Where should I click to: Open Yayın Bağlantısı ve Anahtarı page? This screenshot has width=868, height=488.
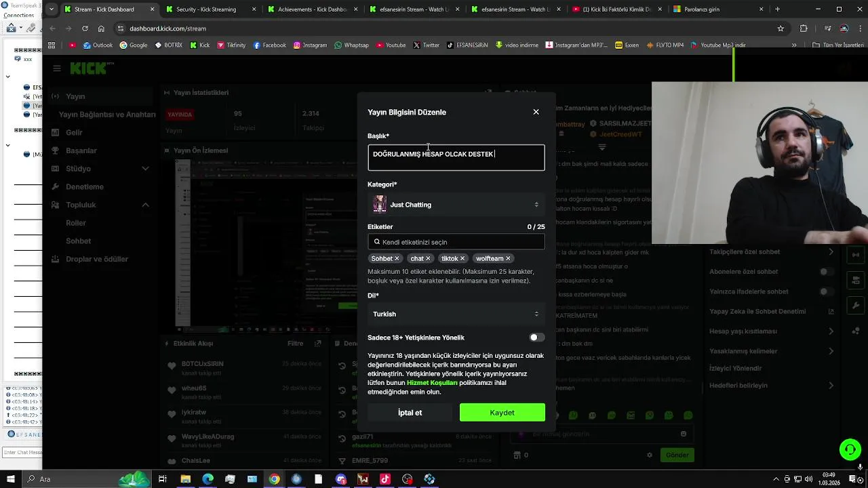pos(107,115)
